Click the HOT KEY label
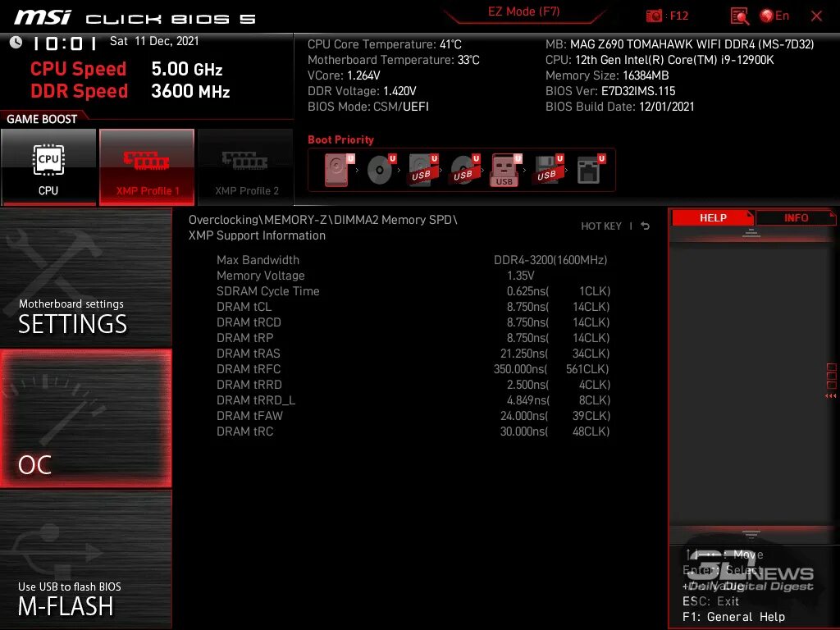 [601, 226]
